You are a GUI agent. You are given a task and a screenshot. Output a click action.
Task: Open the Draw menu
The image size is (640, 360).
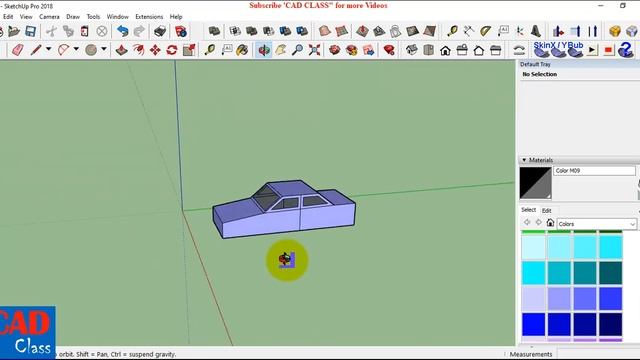[x=73, y=17]
